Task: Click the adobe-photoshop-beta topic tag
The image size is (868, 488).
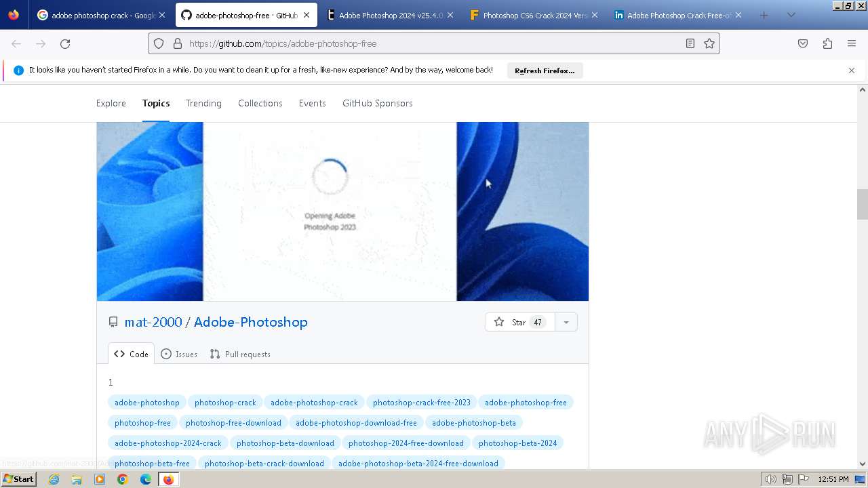Action: point(474,423)
